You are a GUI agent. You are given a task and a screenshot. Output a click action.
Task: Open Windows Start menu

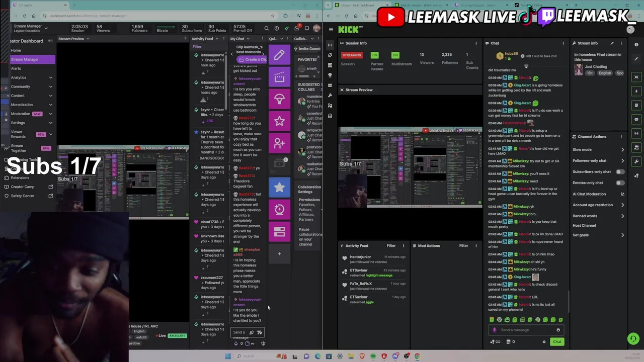(228, 356)
